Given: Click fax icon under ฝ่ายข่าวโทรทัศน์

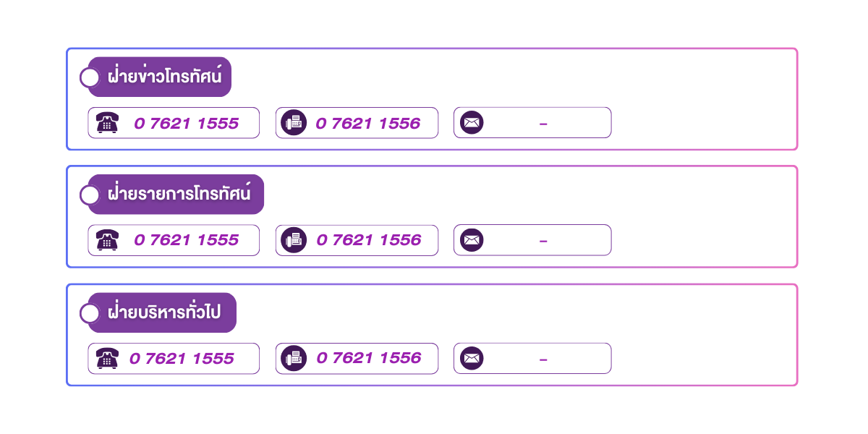Looking at the screenshot, I should [294, 123].
